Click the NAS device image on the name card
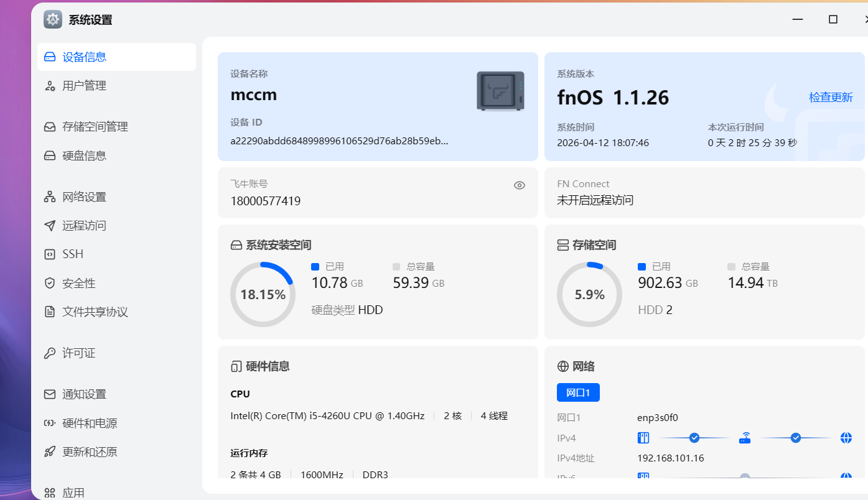The width and height of the screenshot is (868, 500). pyautogui.click(x=500, y=91)
